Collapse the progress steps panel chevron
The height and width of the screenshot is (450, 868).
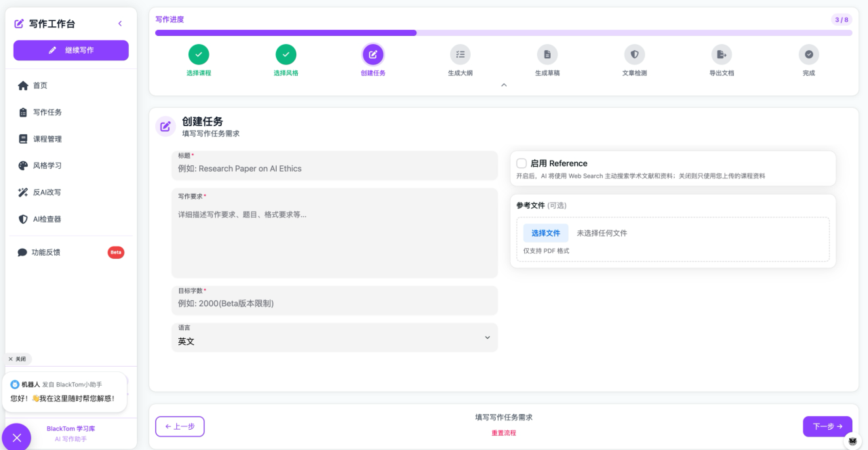[504, 85]
